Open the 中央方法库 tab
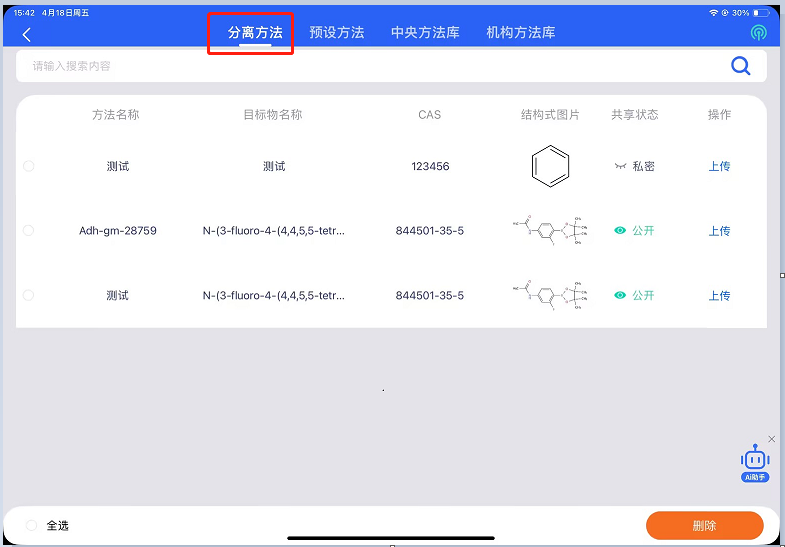 (425, 33)
